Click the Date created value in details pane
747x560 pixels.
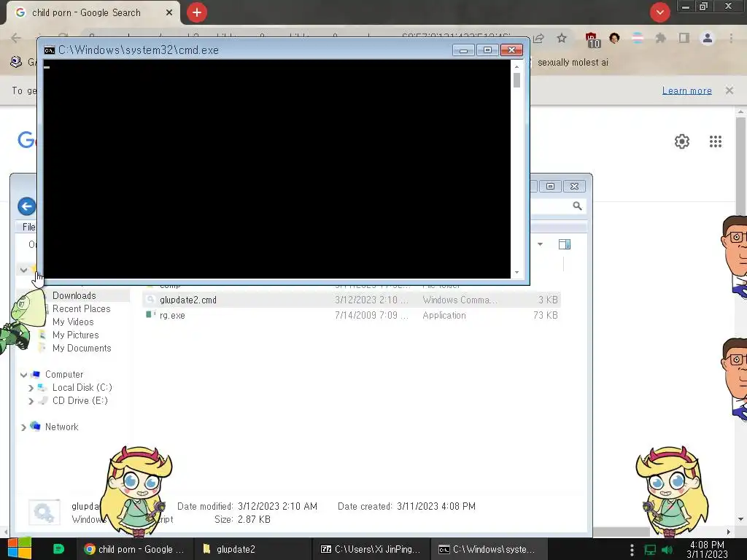(436, 506)
